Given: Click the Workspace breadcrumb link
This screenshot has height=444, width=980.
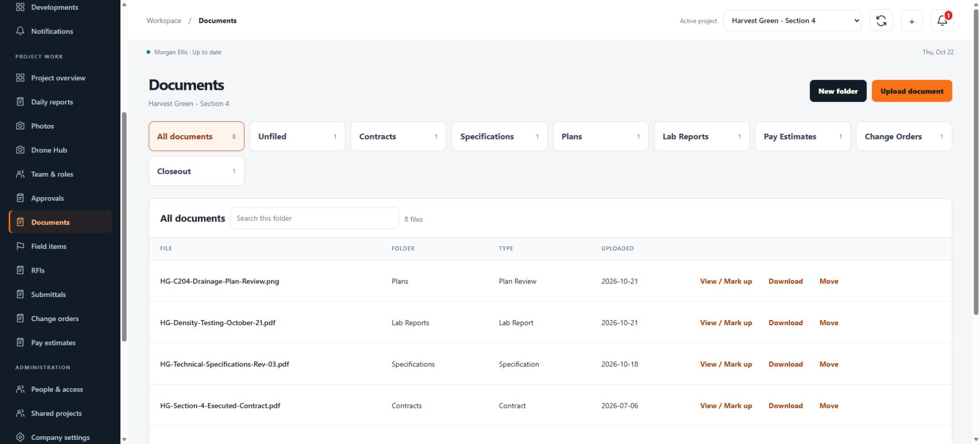Looking at the screenshot, I should point(164,21).
